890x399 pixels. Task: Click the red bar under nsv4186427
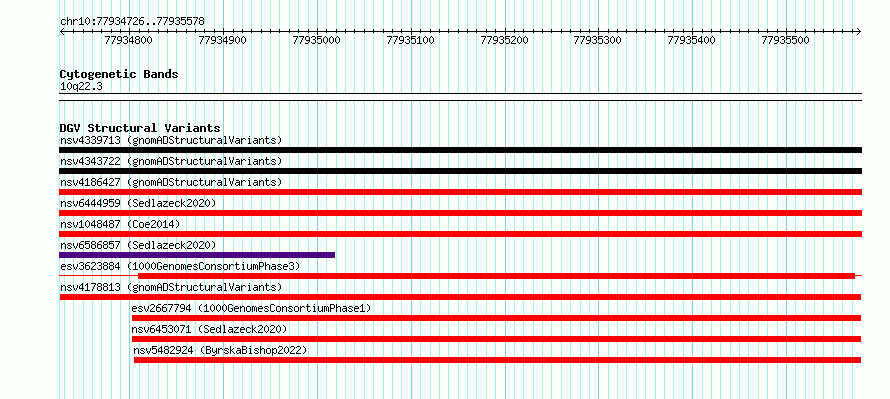click(460, 192)
